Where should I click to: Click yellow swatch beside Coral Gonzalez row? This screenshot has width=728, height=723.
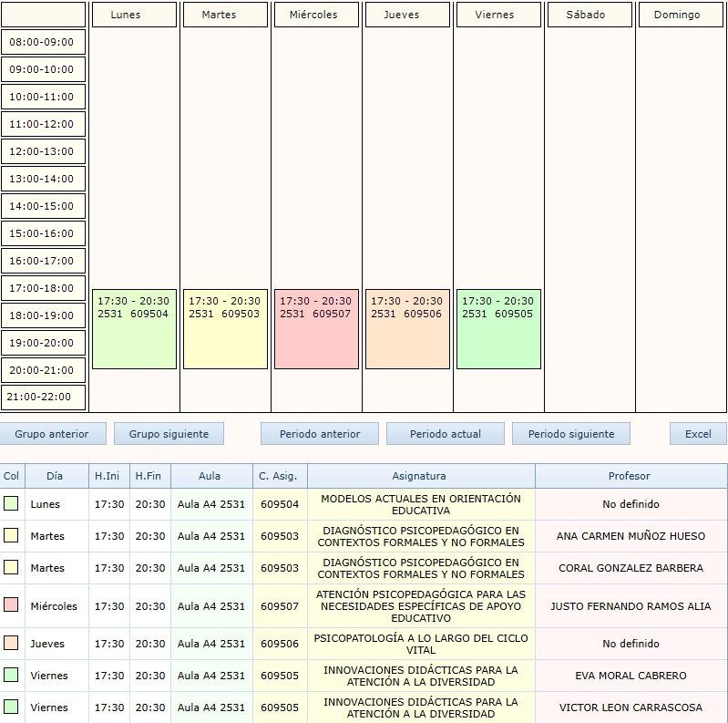[x=11, y=567]
